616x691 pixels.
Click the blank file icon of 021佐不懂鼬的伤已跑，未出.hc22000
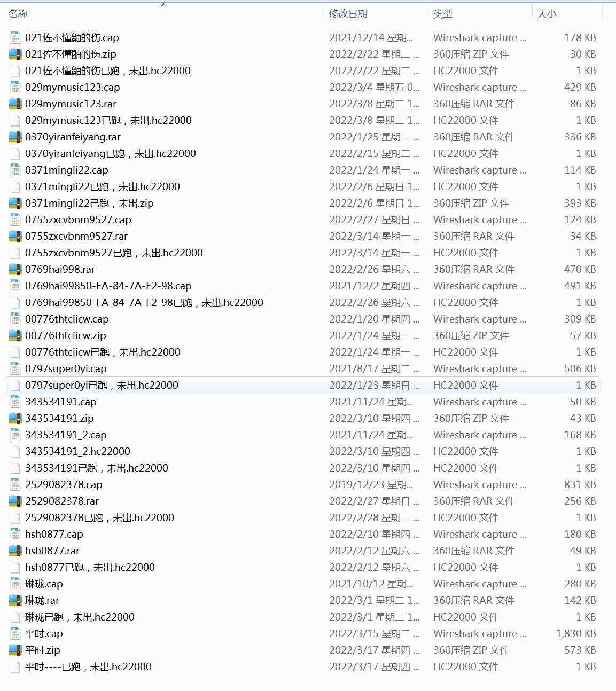[x=15, y=70]
